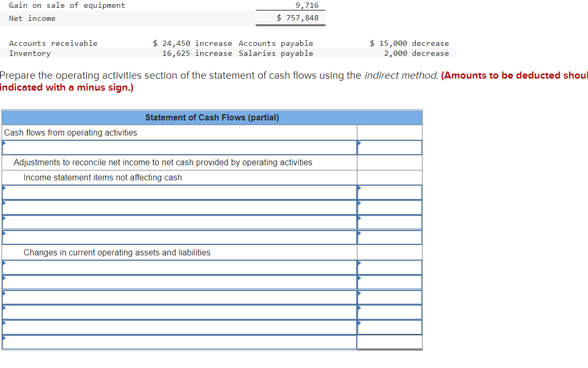This screenshot has height=368, width=588.
Task: Click the 9,716 gain amount
Action: click(x=307, y=5)
